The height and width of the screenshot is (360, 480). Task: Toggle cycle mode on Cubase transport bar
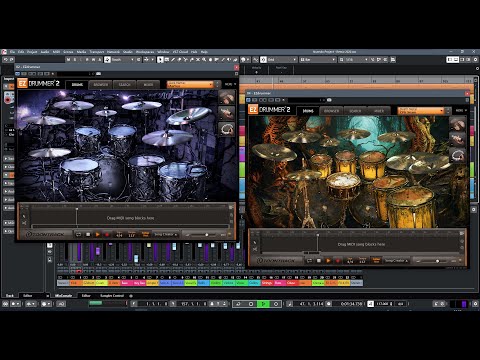click(x=238, y=304)
